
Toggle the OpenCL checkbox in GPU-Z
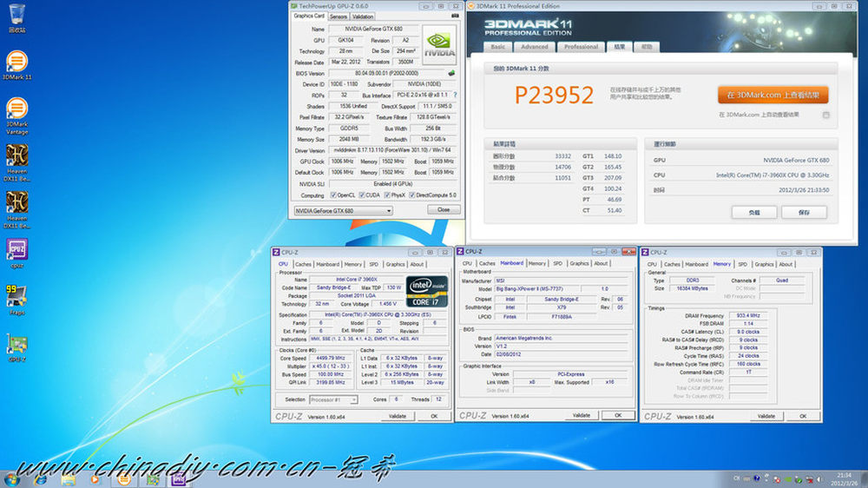(333, 195)
